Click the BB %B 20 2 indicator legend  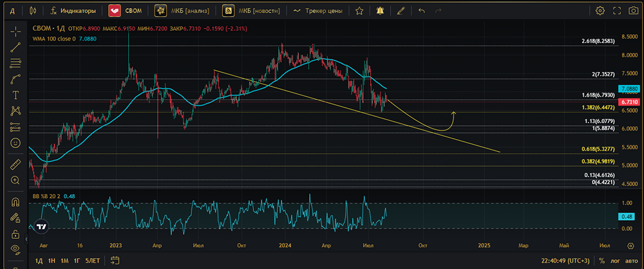pyautogui.click(x=47, y=196)
